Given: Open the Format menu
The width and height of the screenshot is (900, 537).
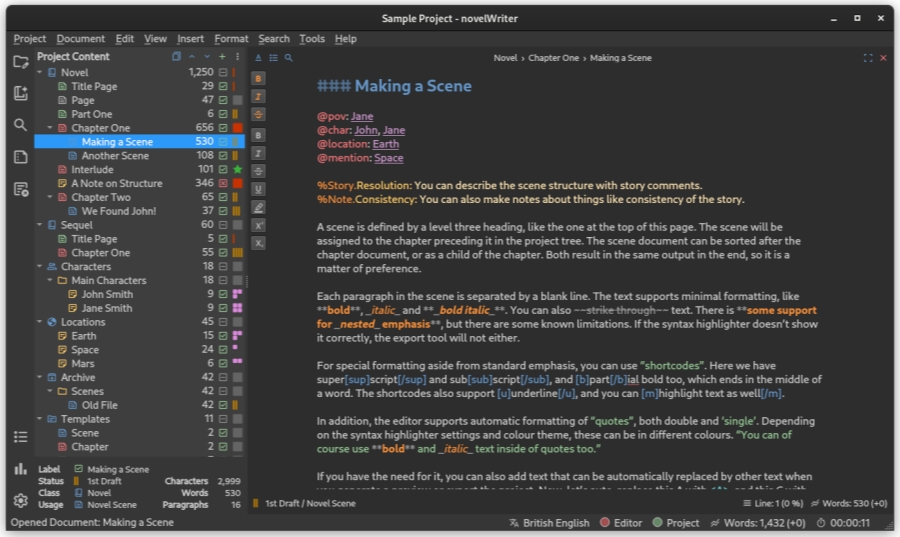Looking at the screenshot, I should point(231,39).
